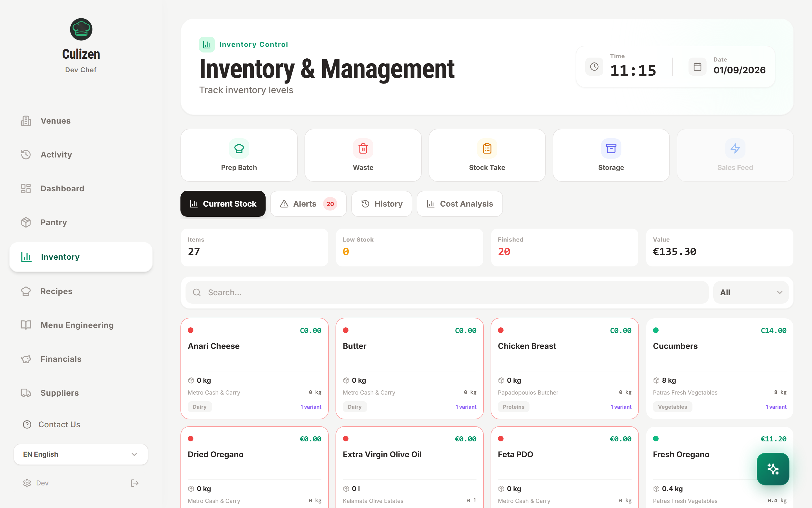This screenshot has height=508, width=812.
Task: Click the Items 27 stat card
Action: [x=254, y=248]
